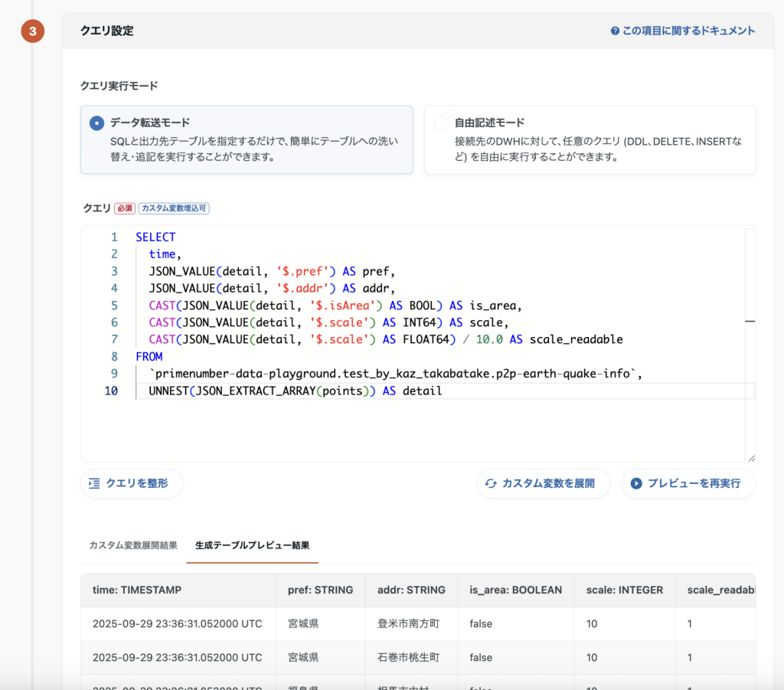Image resolution: width=784 pixels, height=690 pixels.
Task: Select the 自由記述モード radio button
Action: tap(441, 123)
